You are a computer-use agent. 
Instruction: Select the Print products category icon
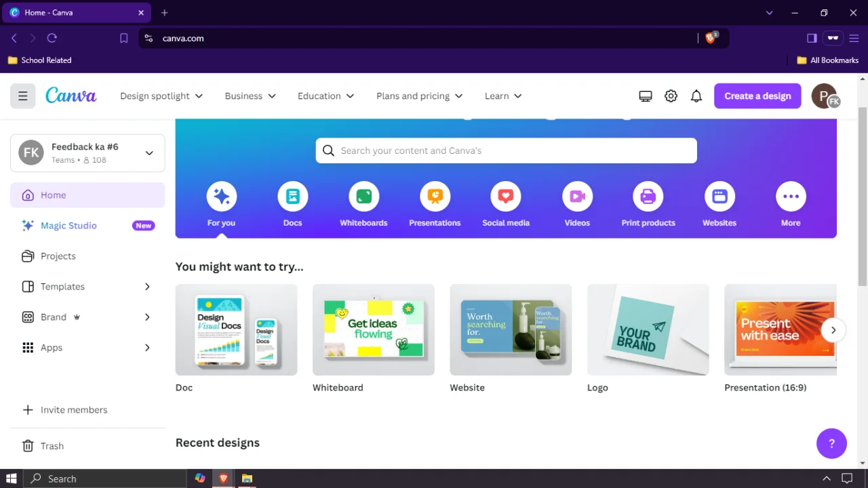pos(648,197)
